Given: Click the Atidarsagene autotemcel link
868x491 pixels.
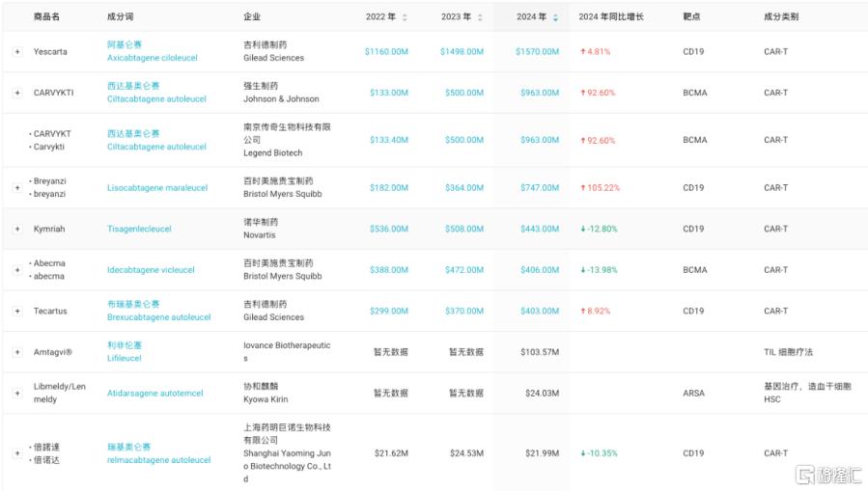Looking at the screenshot, I should 154,393.
